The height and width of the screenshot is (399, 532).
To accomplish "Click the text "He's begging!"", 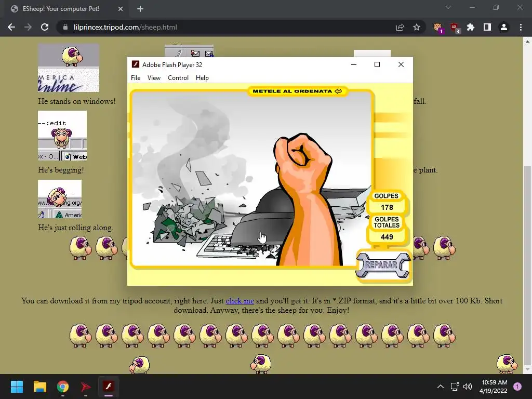I will coord(61,170).
